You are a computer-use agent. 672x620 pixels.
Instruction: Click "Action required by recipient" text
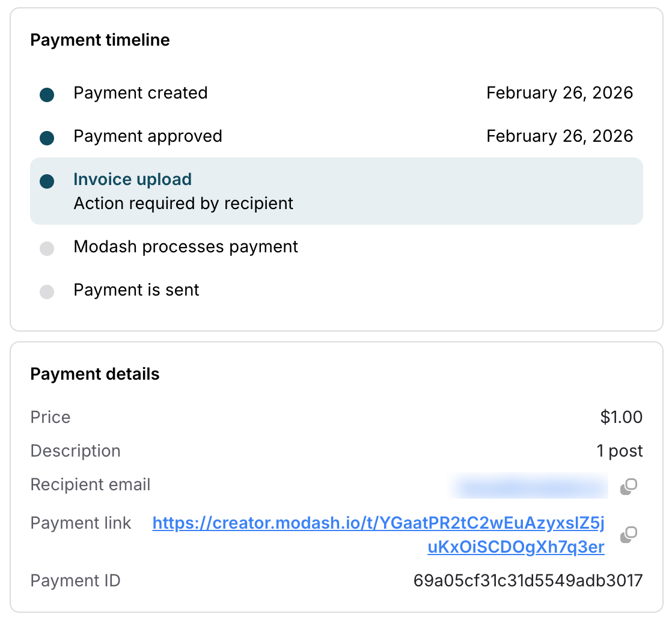point(183,204)
